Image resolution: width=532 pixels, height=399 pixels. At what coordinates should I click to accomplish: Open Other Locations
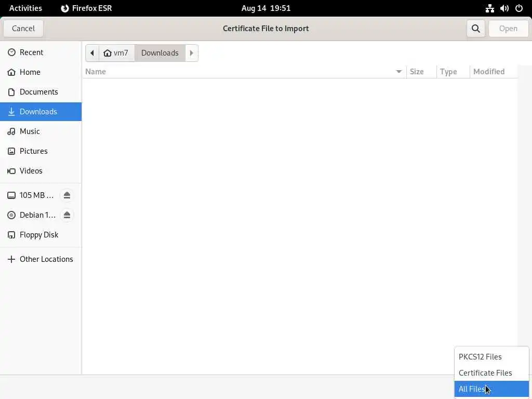coord(41,259)
